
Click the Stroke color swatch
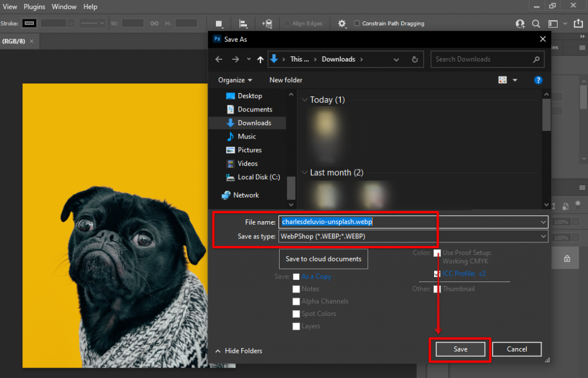(29, 23)
